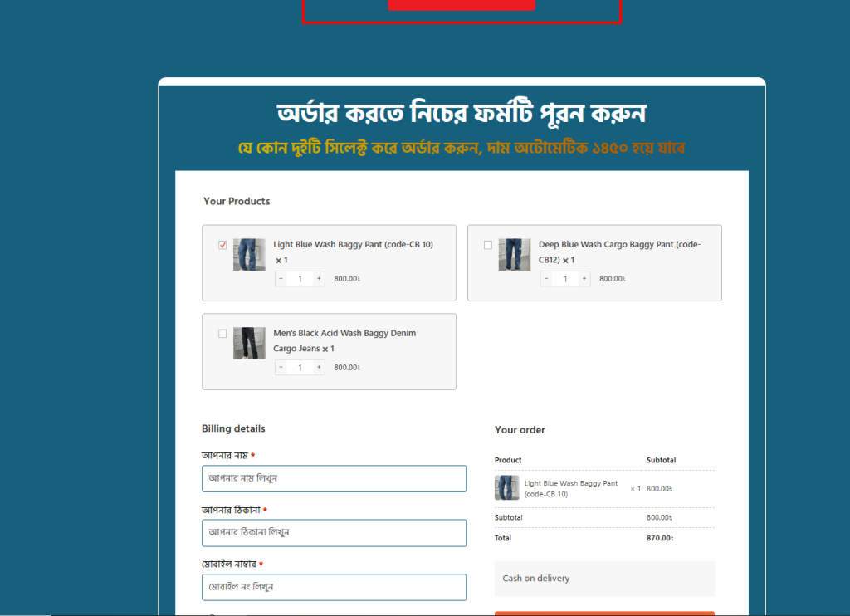Screen dimensions: 850x616
Task: Select the Deep Blue Wash Cargo Baggy Pant checkbox
Action: 488,245
